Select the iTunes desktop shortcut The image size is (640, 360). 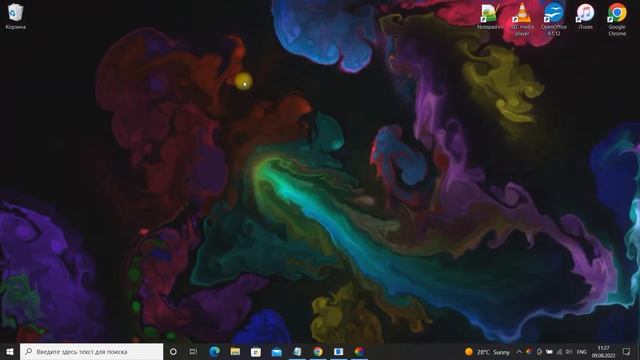pos(585,17)
